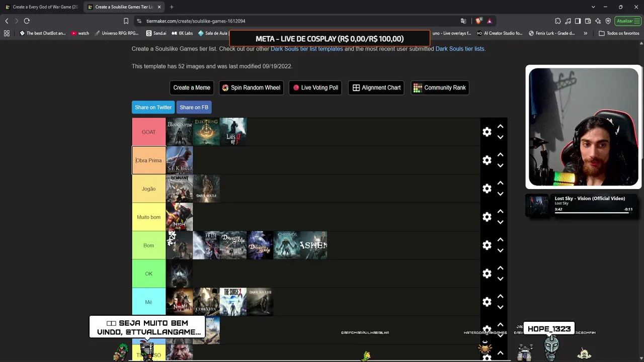Move the Bom tier row down
This screenshot has height=362, width=644.
click(x=500, y=250)
